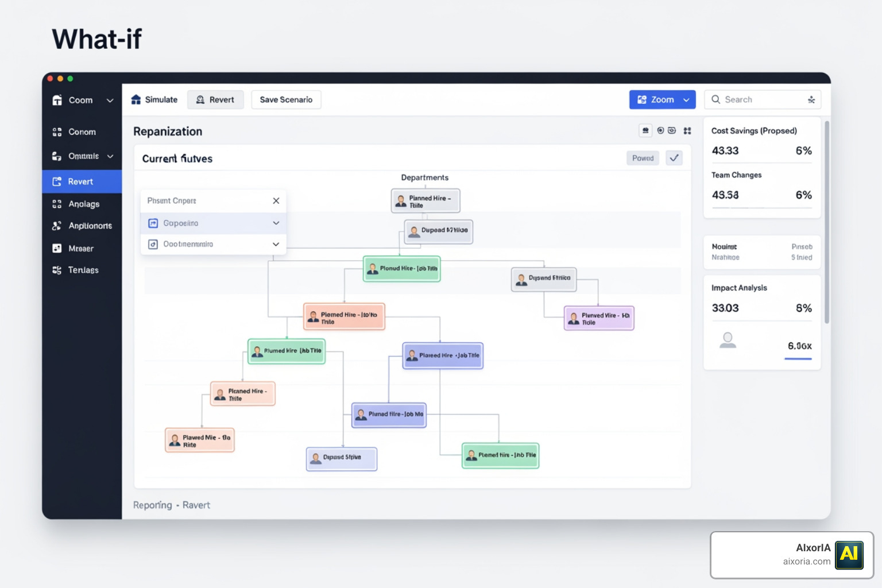
Task: Expand the Omtmis sidebar chevron
Action: [110, 156]
